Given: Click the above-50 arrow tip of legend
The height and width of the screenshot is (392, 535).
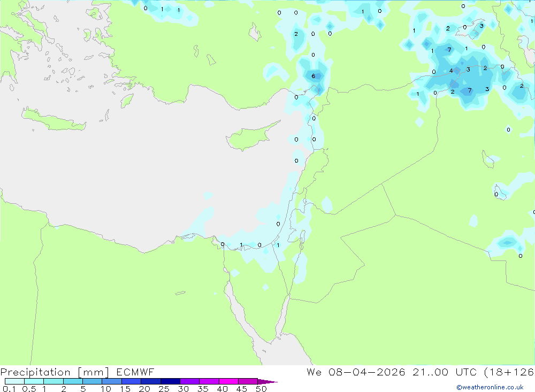Looking at the screenshot, I should (x=267, y=381).
